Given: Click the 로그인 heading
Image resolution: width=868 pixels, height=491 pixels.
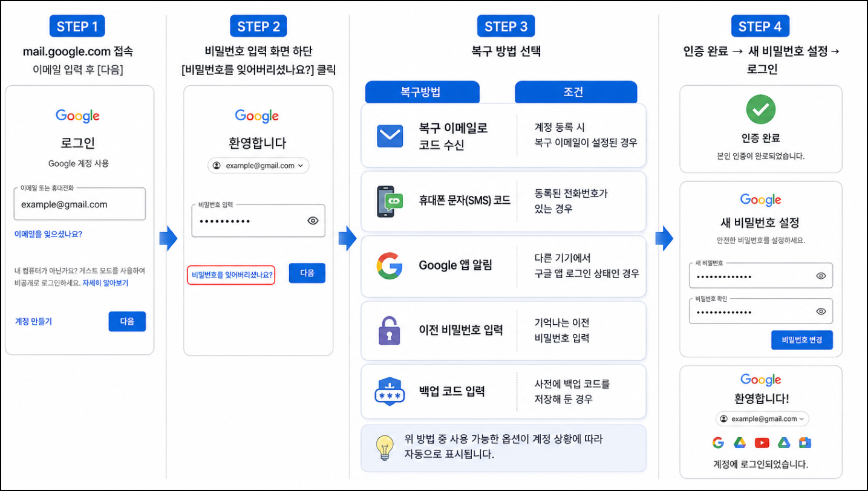Looking at the screenshot, I should coord(78,143).
